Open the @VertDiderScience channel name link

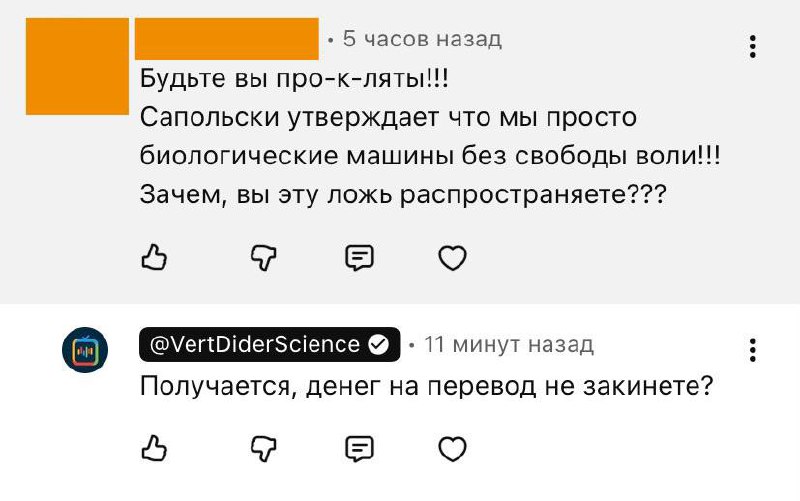pos(253,345)
